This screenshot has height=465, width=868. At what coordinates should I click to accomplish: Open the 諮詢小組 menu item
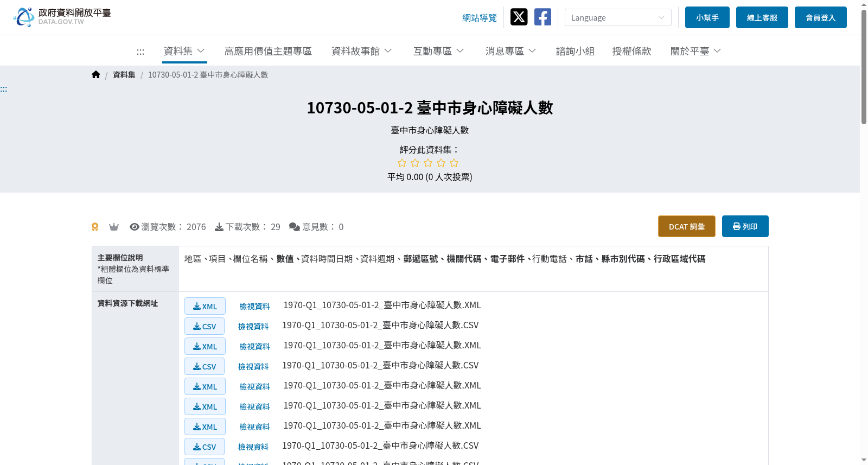[x=575, y=51]
